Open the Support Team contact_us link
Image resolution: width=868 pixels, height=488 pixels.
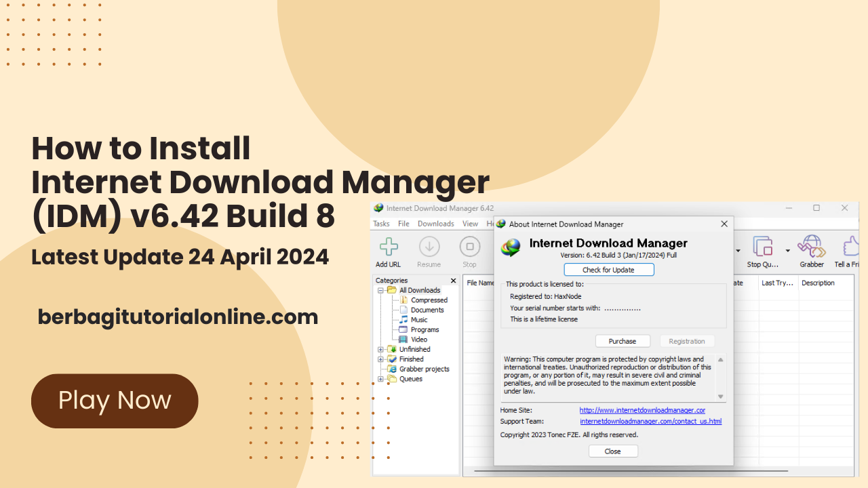[x=650, y=421]
